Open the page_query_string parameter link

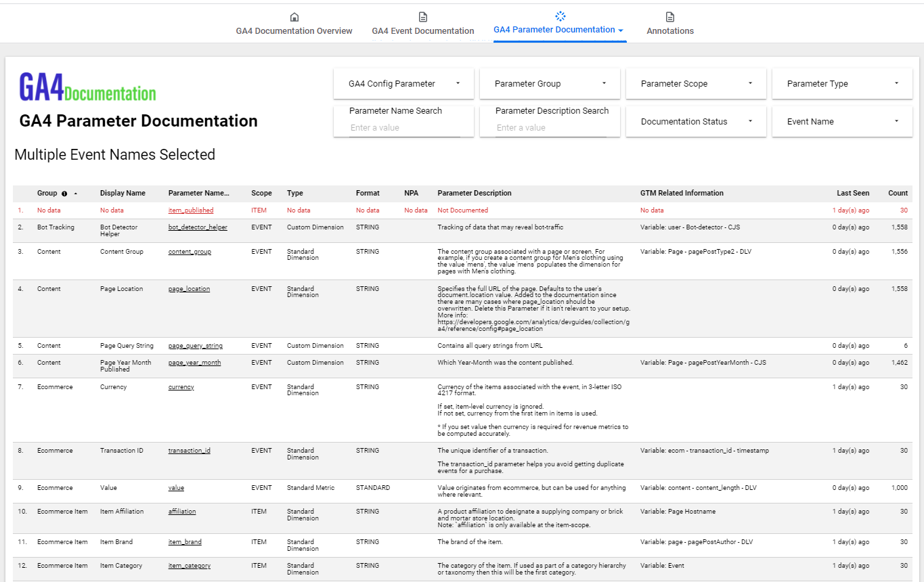[196, 346]
